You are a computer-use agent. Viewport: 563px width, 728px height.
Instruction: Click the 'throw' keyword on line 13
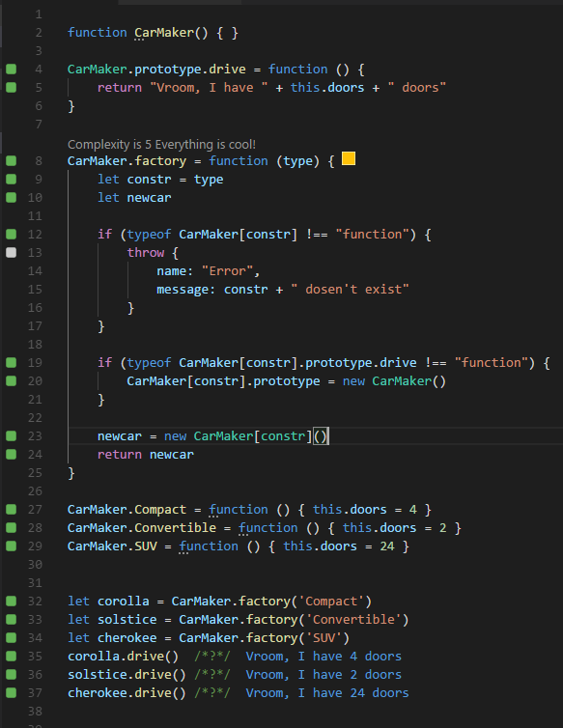[x=146, y=253]
